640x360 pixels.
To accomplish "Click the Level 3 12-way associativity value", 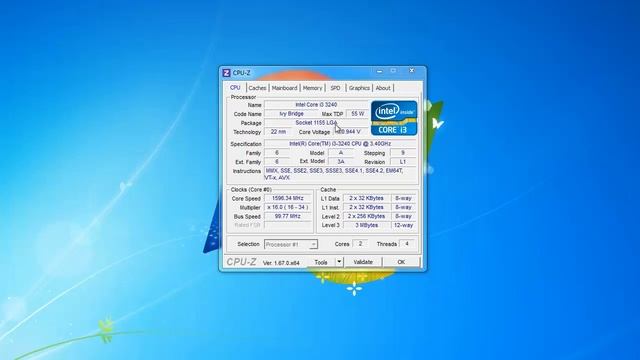I will (x=403, y=225).
